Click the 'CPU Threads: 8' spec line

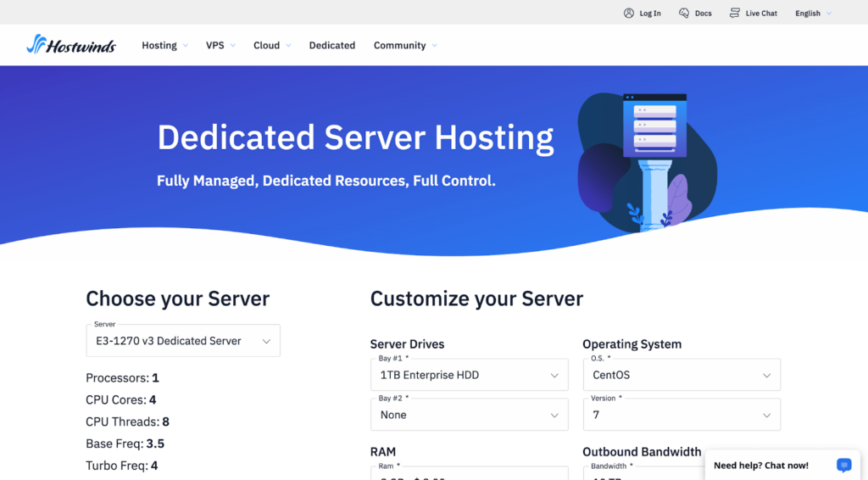tap(127, 421)
